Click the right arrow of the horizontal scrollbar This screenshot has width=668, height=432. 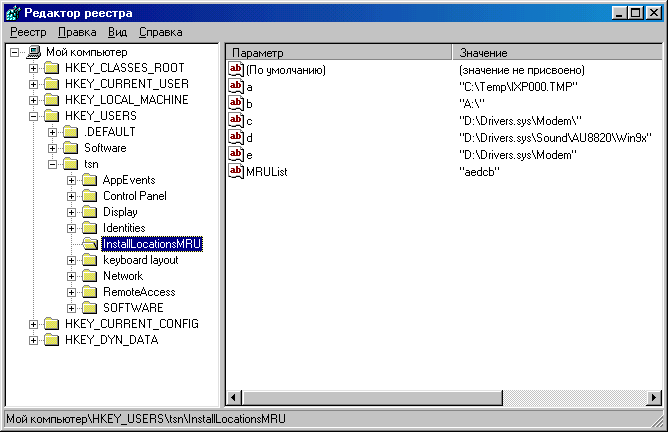653,398
